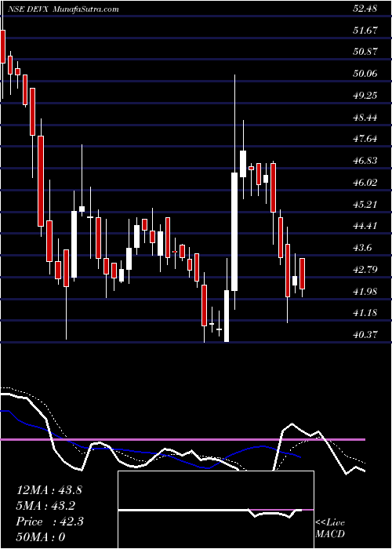The image size is (392, 549).
Task: Click the 51.67 price axis label
Action: 365,30
